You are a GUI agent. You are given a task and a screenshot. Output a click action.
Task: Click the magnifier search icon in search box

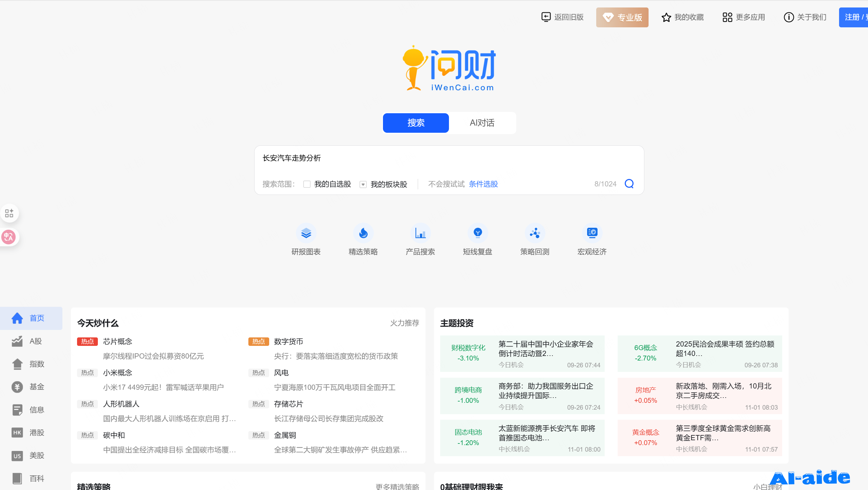tap(629, 184)
